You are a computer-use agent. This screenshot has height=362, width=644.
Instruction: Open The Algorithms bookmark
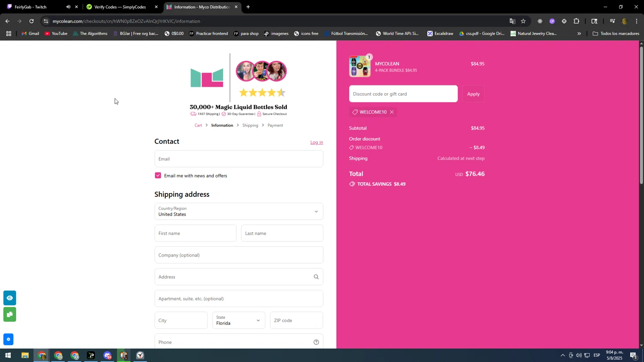pos(90,33)
